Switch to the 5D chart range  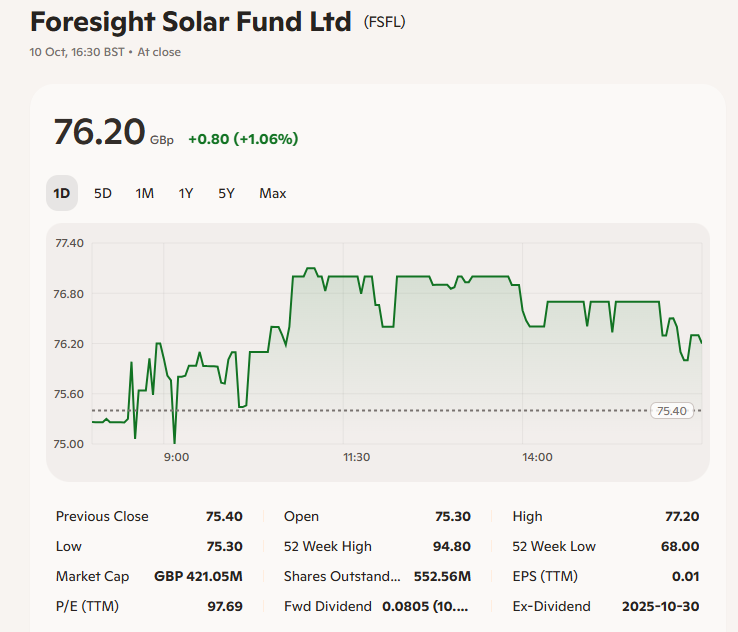(x=103, y=193)
